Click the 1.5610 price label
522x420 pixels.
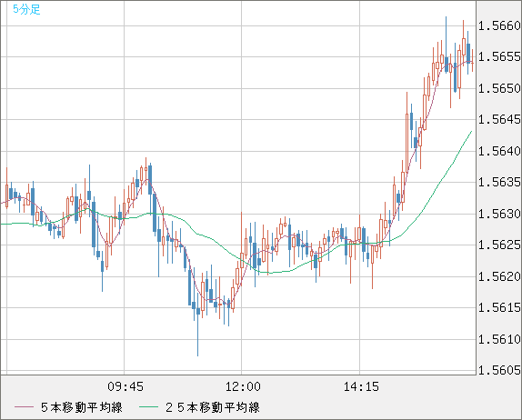tap(499, 339)
